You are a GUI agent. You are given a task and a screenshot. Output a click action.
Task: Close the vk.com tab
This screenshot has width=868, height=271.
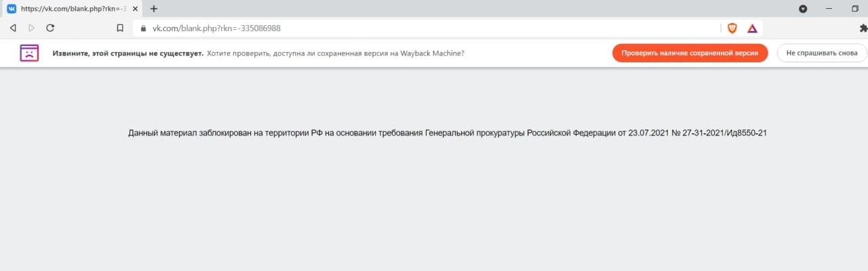[x=136, y=9]
